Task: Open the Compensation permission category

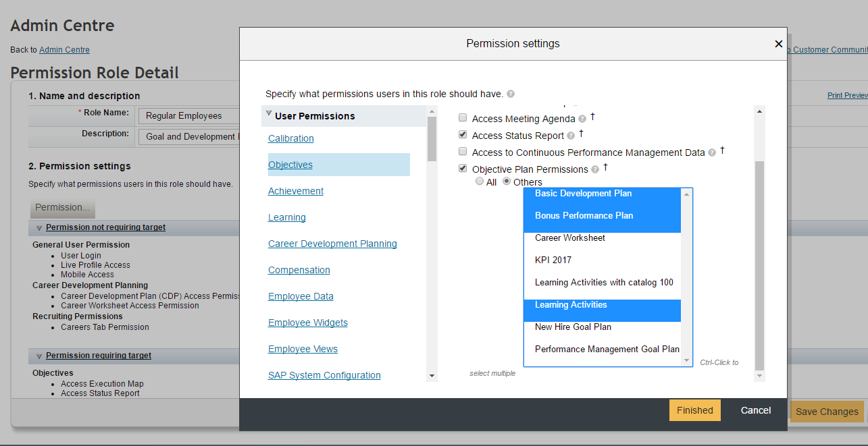Action: tap(299, 270)
